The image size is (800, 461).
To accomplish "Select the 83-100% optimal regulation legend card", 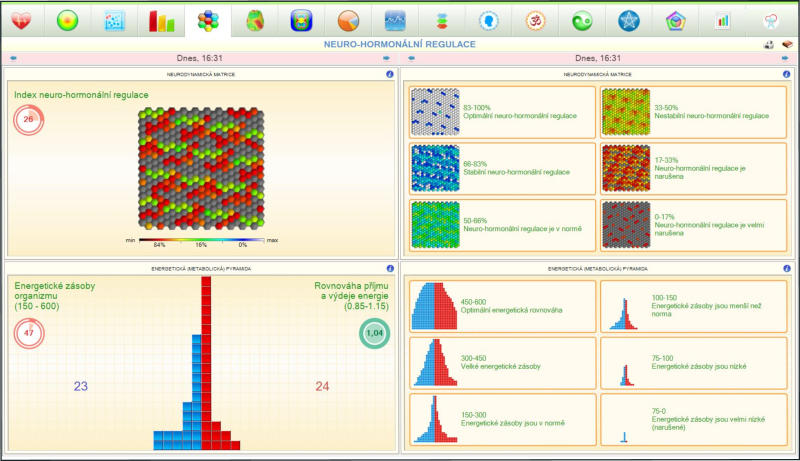I will point(502,112).
